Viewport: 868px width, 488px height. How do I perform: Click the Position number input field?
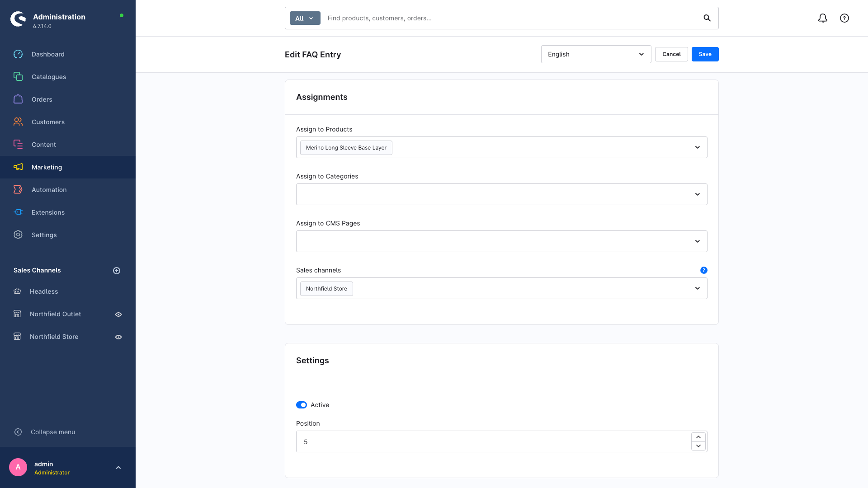pos(494,441)
